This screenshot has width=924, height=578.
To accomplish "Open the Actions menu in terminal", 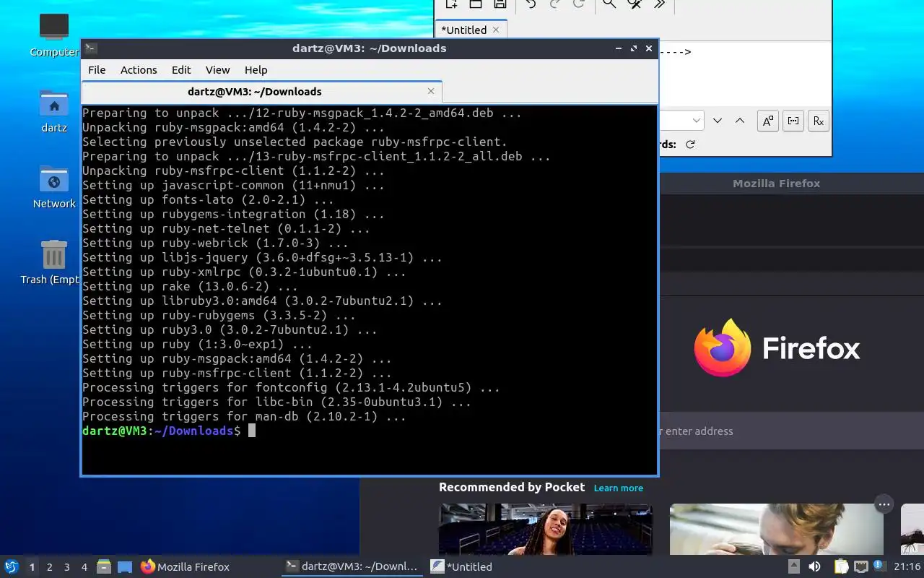I will 139,70.
